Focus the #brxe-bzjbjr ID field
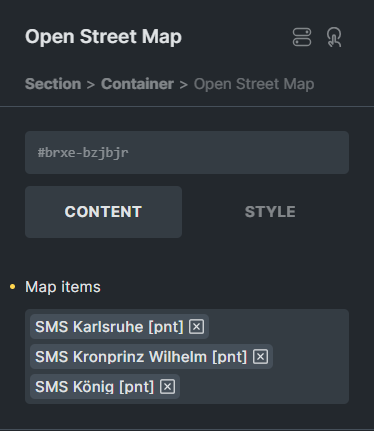Image resolution: width=374 pixels, height=431 pixels. 187,152
